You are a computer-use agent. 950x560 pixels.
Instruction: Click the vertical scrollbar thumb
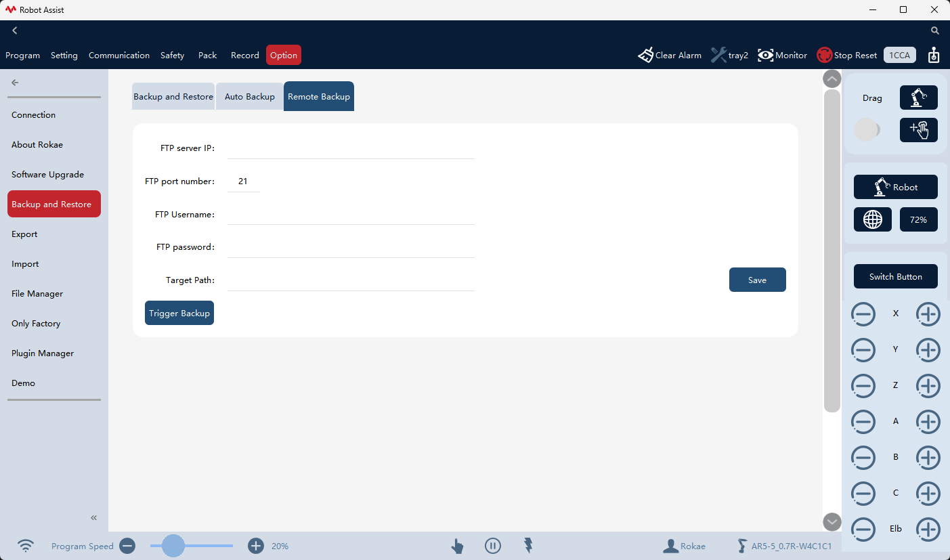click(832, 251)
